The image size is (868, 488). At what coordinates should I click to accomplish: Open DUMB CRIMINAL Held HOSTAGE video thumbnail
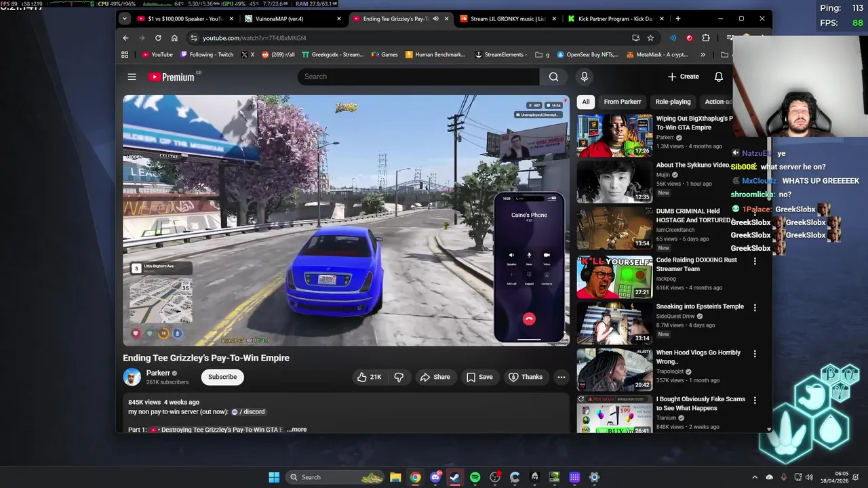pos(614,228)
